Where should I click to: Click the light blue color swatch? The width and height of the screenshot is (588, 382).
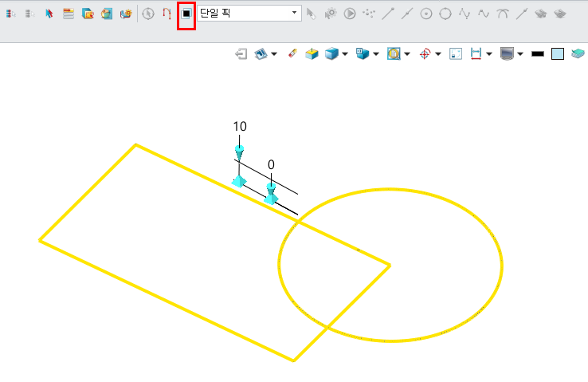[558, 53]
